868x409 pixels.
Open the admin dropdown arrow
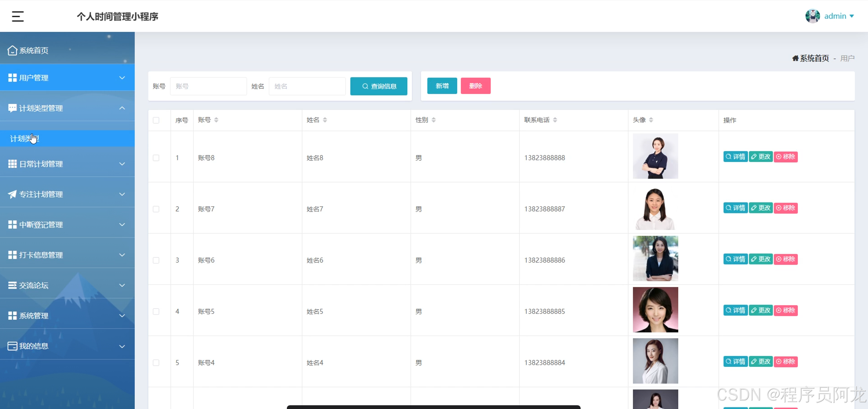click(x=852, y=16)
